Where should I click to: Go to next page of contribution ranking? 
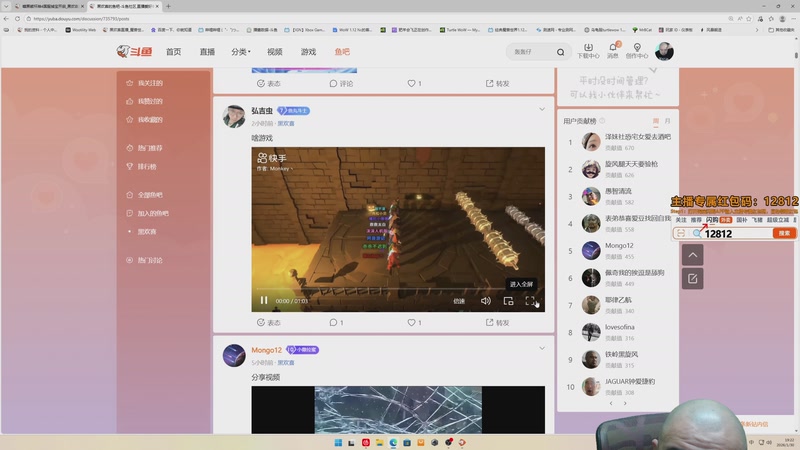tap(625, 404)
